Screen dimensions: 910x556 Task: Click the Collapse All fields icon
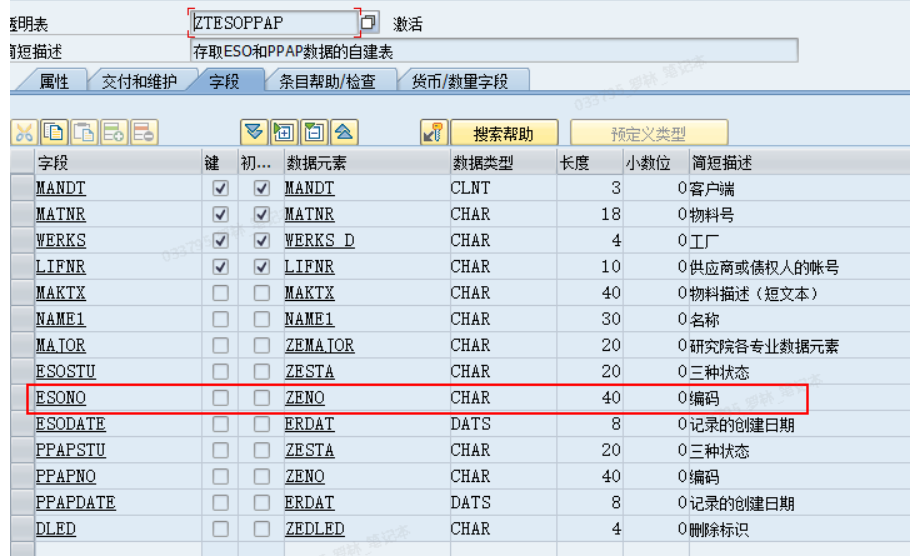click(x=314, y=133)
